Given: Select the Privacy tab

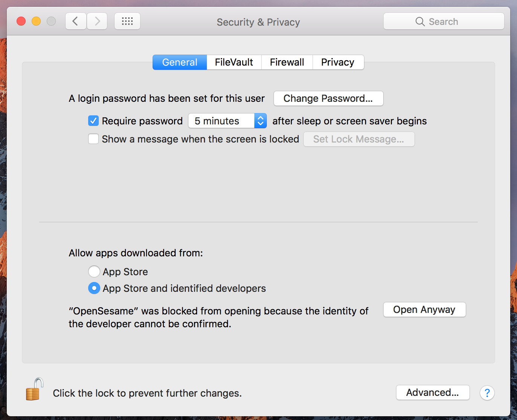Looking at the screenshot, I should click(338, 62).
